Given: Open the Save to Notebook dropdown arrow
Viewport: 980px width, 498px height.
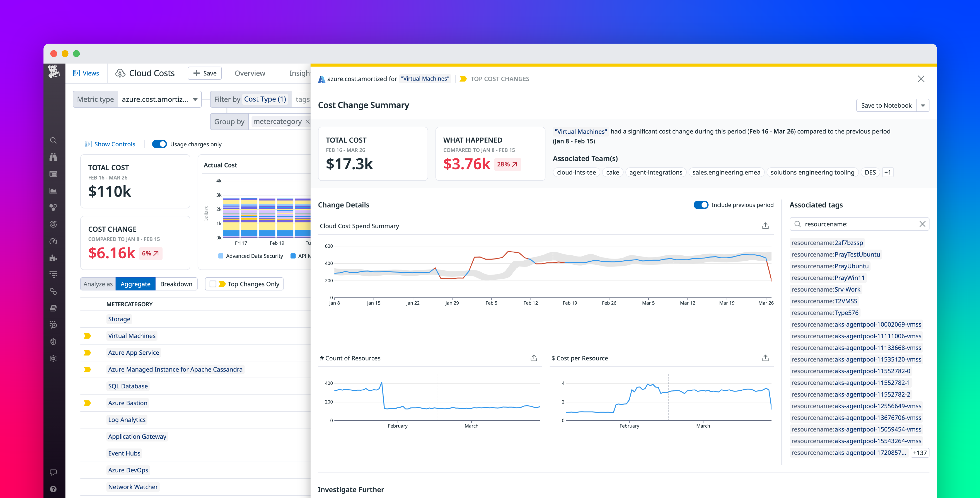Looking at the screenshot, I should click(923, 106).
